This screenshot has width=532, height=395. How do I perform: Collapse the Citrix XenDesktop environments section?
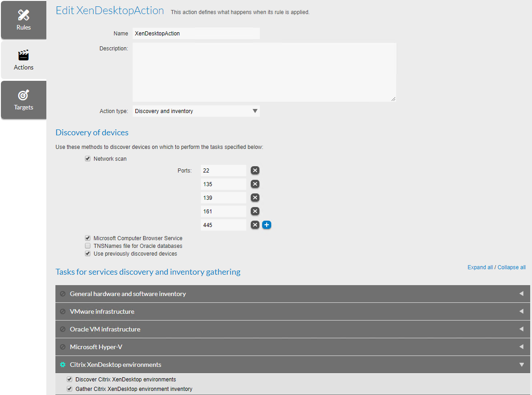tap(521, 365)
